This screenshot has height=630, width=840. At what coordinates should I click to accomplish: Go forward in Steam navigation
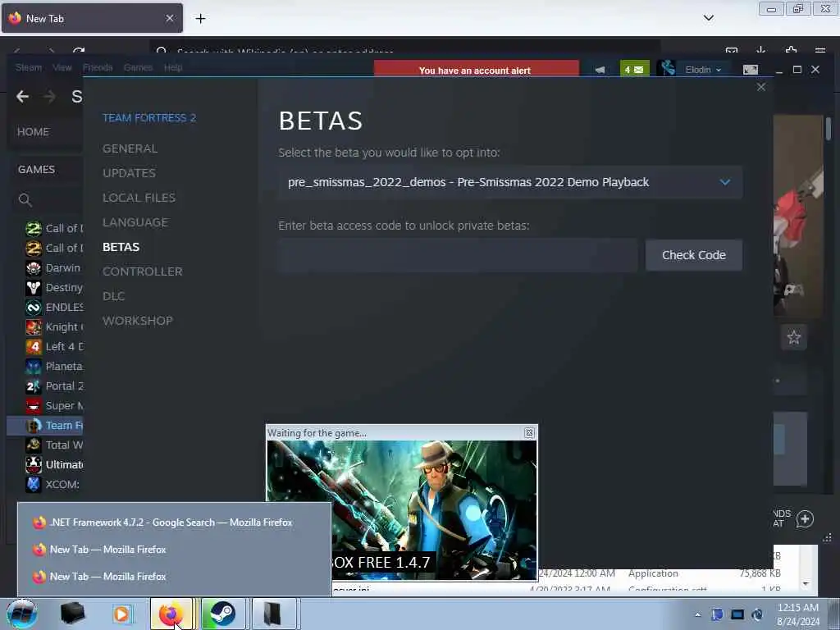tap(50, 97)
